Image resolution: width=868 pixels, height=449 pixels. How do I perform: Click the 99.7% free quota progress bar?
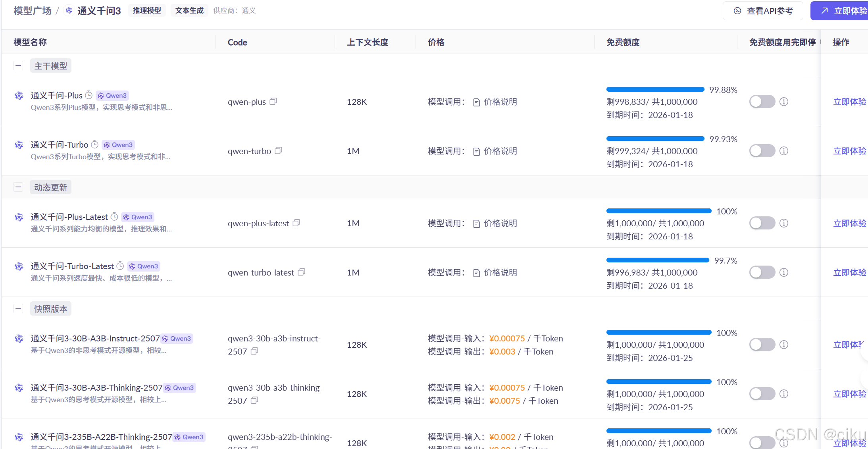[x=658, y=260]
